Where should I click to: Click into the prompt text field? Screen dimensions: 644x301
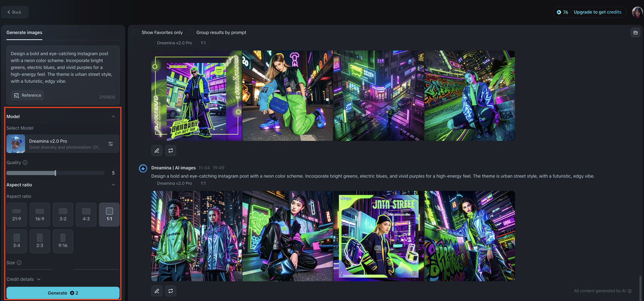[63, 67]
